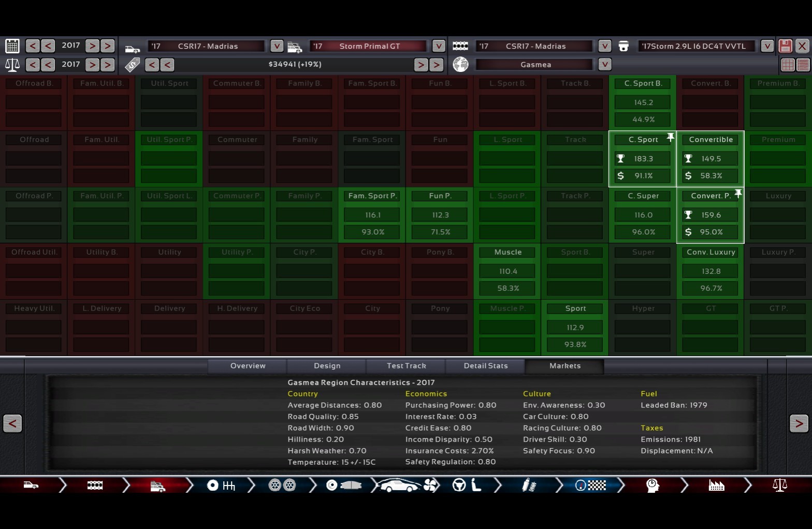Open the Test Track tab
812x529 pixels.
(406, 366)
